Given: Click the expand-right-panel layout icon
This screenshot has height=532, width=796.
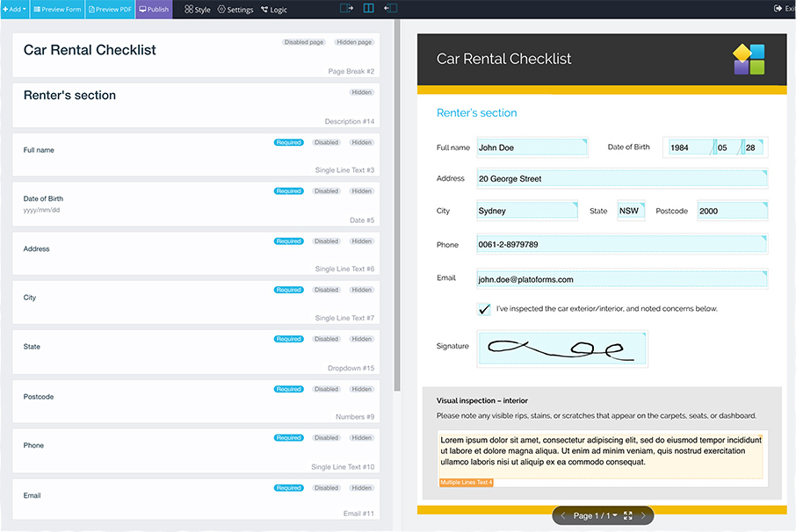Looking at the screenshot, I should [x=390, y=9].
